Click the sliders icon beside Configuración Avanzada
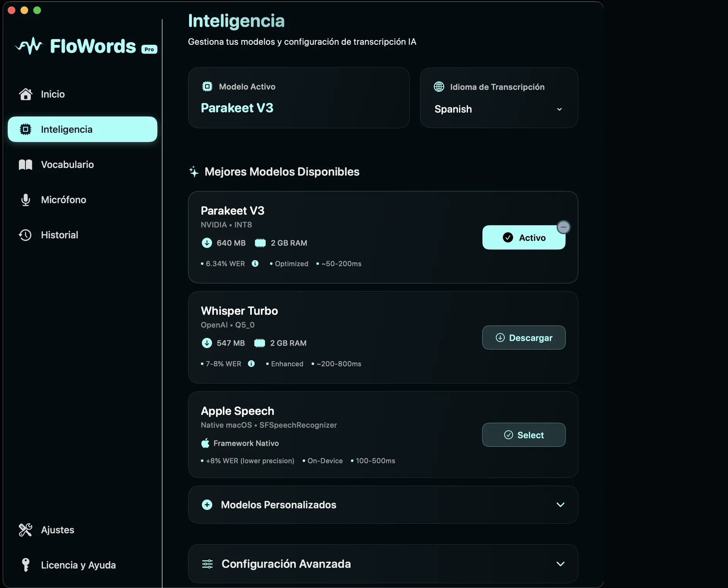The image size is (728, 588). (x=207, y=564)
